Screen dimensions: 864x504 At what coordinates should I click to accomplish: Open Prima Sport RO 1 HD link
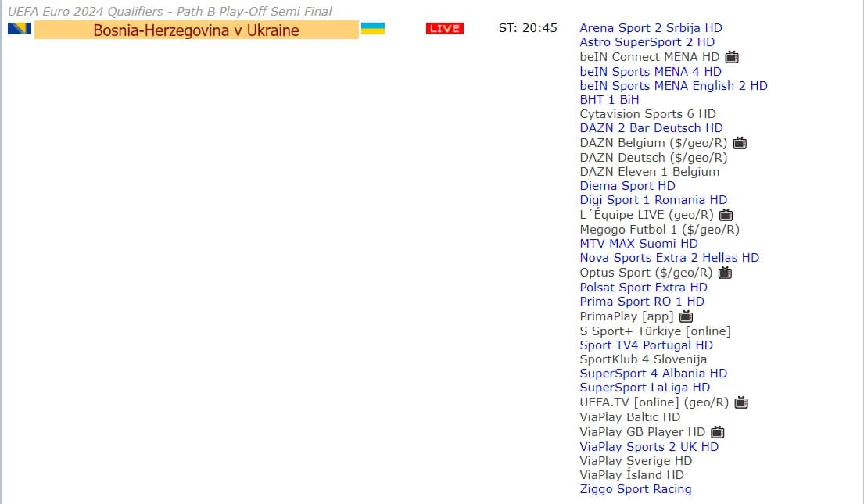point(642,302)
